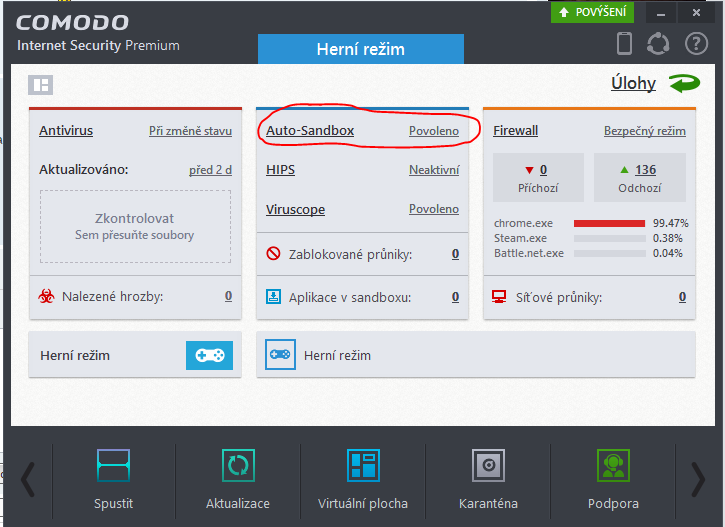Click the red incoming down arrow icon

pyautogui.click(x=529, y=171)
